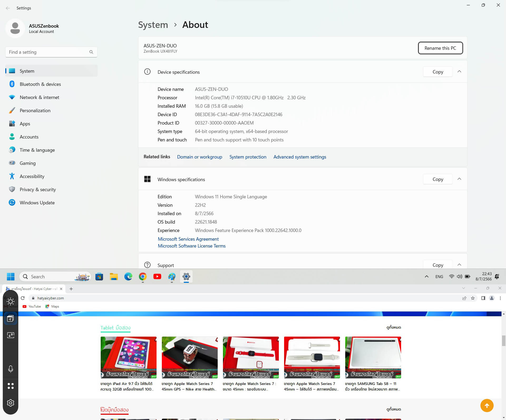
Task: Open the Domain or workgroup link
Action: [x=200, y=157]
